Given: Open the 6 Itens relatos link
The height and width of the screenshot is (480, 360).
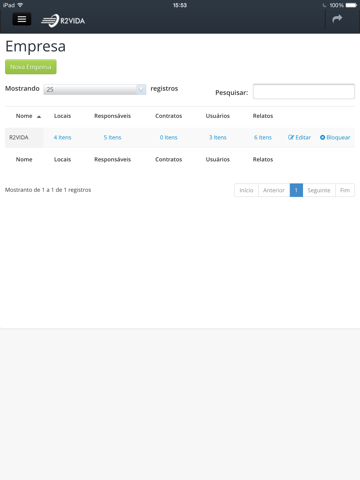Looking at the screenshot, I should click(x=263, y=137).
